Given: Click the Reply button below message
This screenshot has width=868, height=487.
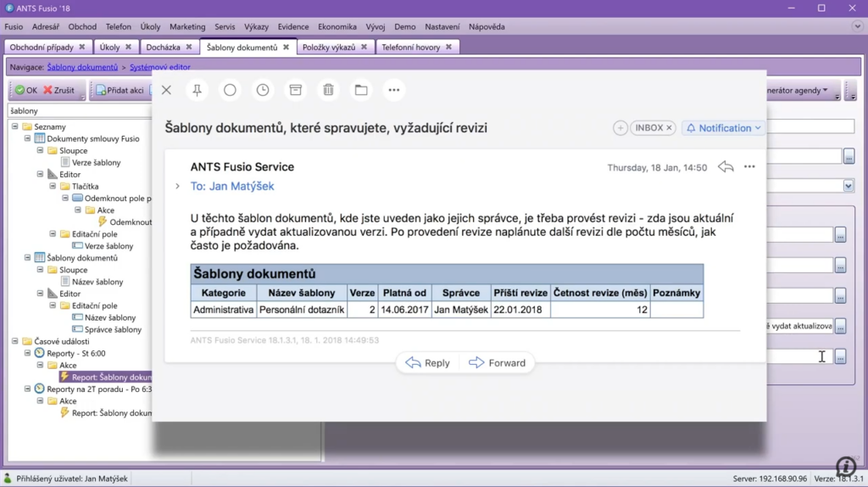Looking at the screenshot, I should (x=428, y=363).
